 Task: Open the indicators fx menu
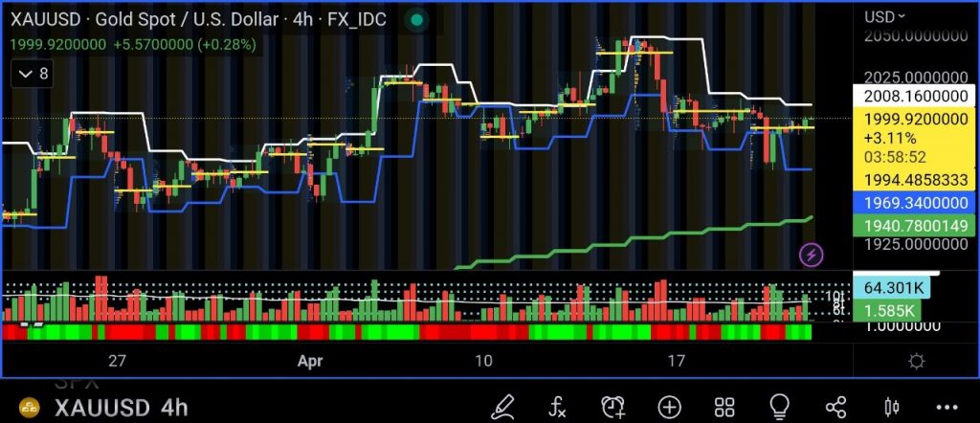(556, 406)
